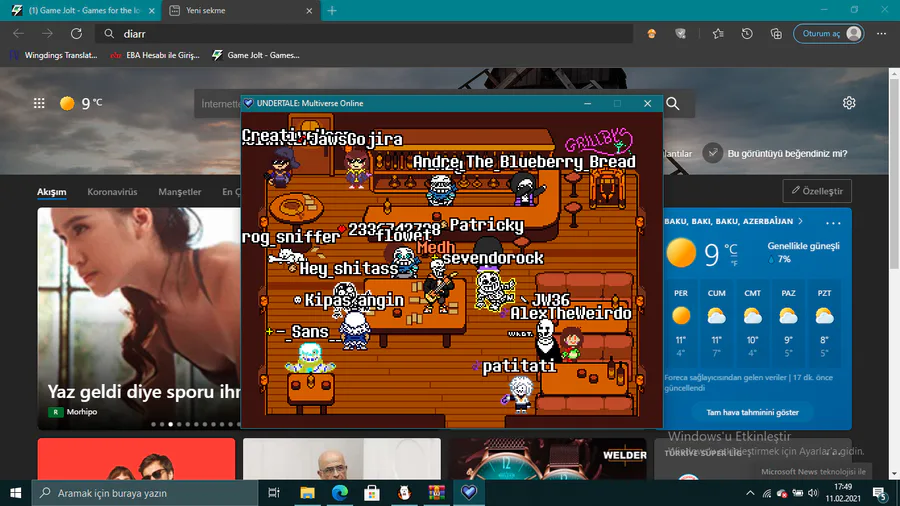Click the address bar containing diarr
Screen dimensions: 900x506
364,34
